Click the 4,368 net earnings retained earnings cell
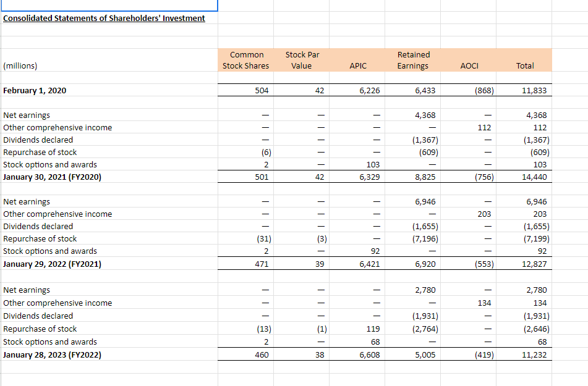 [412, 115]
